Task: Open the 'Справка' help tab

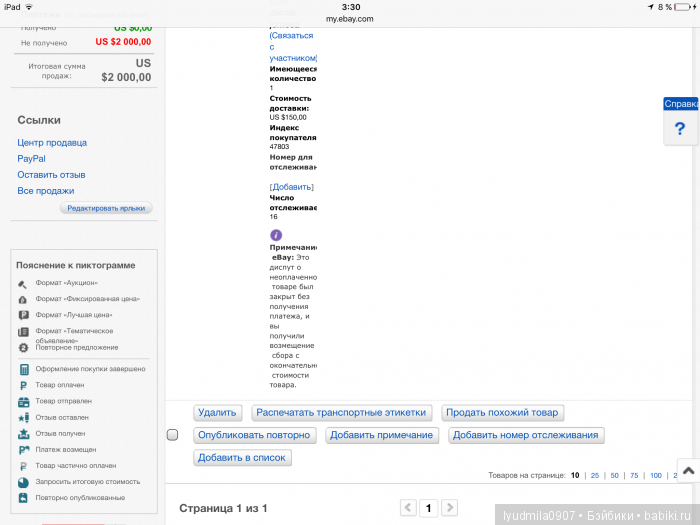Action: tap(680, 104)
